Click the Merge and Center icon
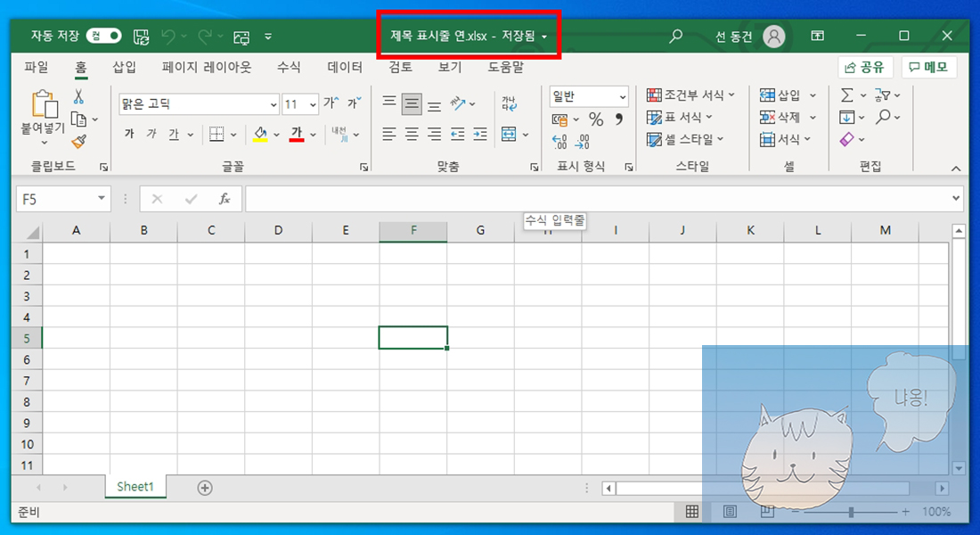This screenshot has width=980, height=535. coord(509,134)
